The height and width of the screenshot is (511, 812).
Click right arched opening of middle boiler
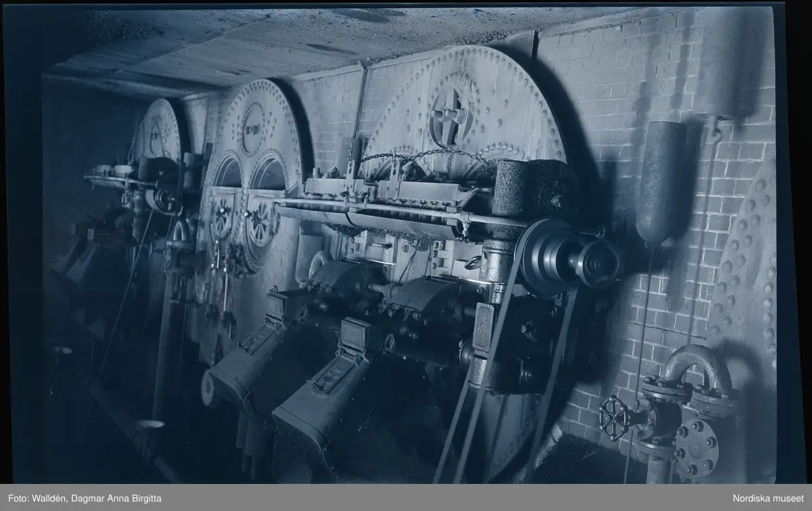[269, 174]
